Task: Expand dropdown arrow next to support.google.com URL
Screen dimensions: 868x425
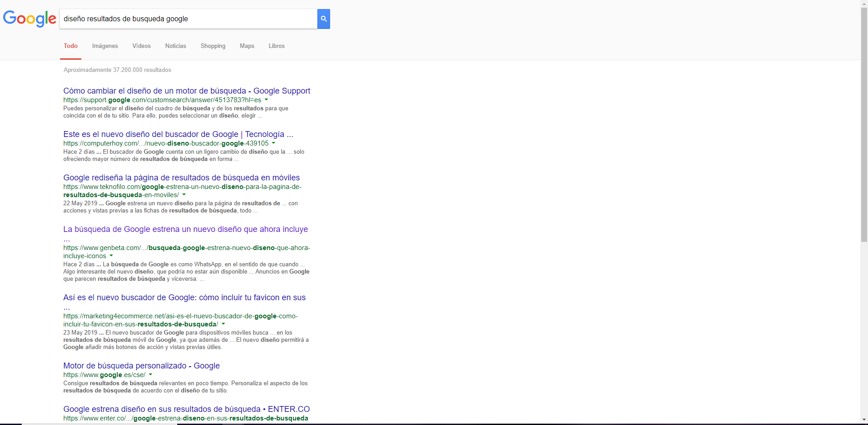Action: pos(266,99)
